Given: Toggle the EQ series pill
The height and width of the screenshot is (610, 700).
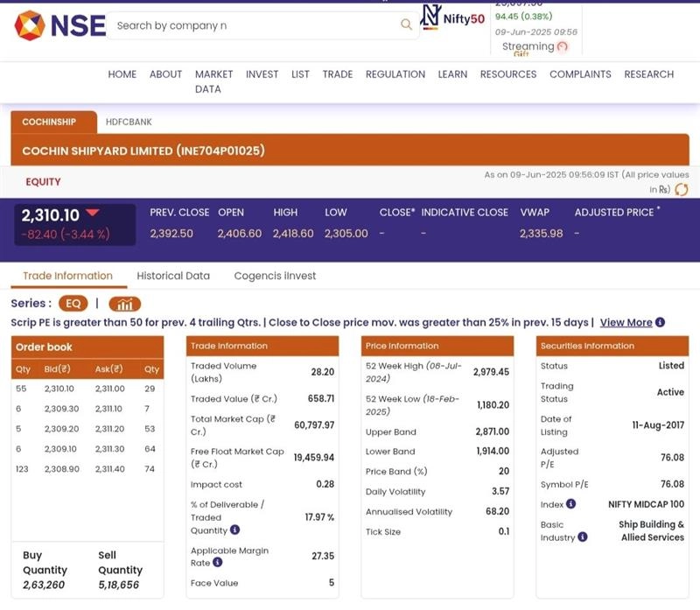Looking at the screenshot, I should click(x=73, y=304).
